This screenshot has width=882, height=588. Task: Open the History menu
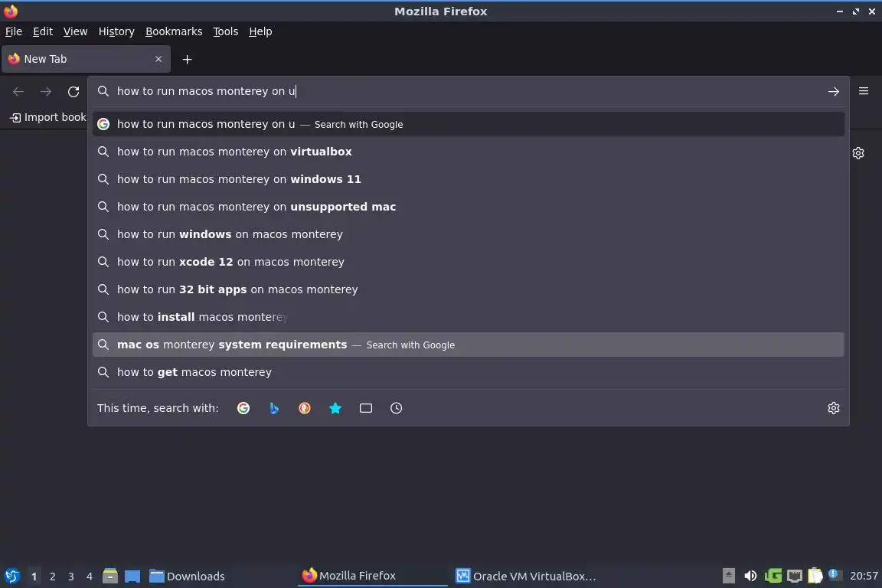point(116,31)
